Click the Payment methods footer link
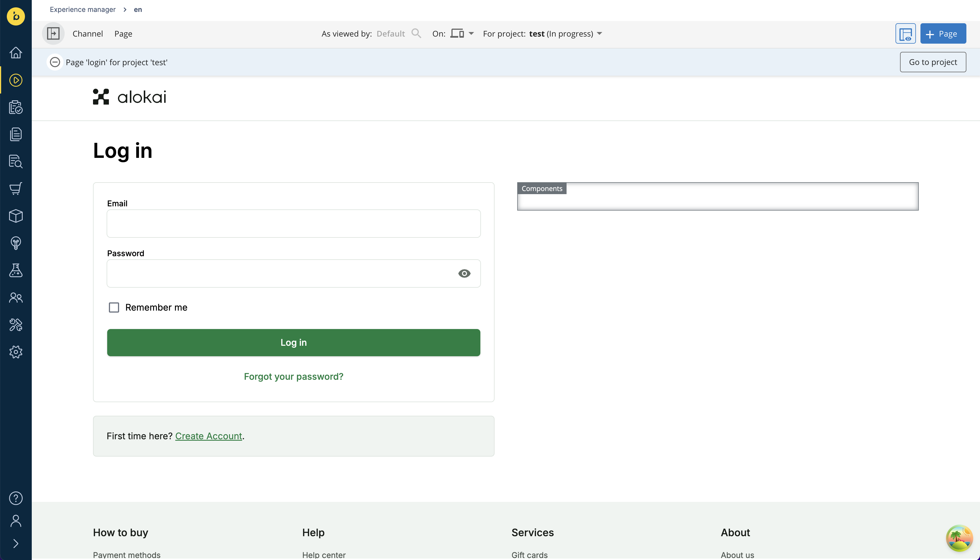Image resolution: width=980 pixels, height=560 pixels. (x=126, y=555)
